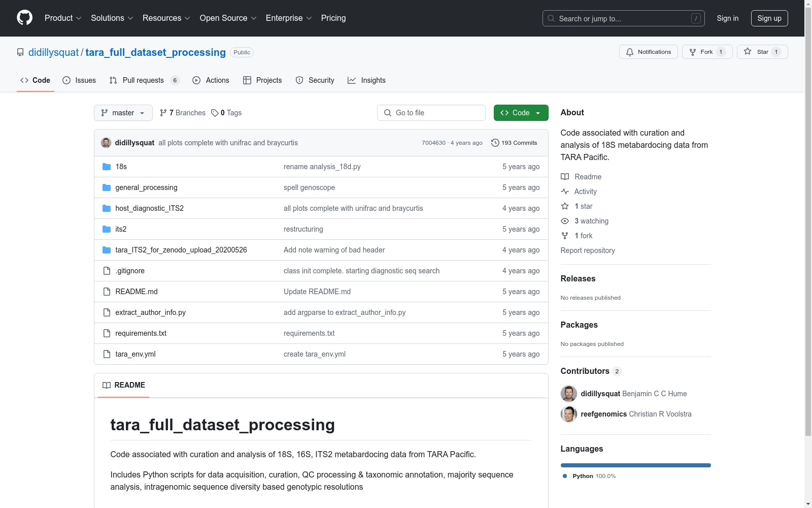Click the GitHub logo icon
Image resolution: width=812 pixels, height=508 pixels.
(24, 18)
